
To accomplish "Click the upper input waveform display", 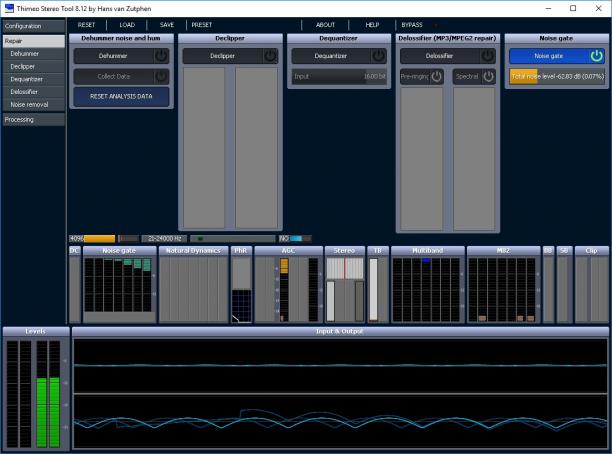I will 340,365.
